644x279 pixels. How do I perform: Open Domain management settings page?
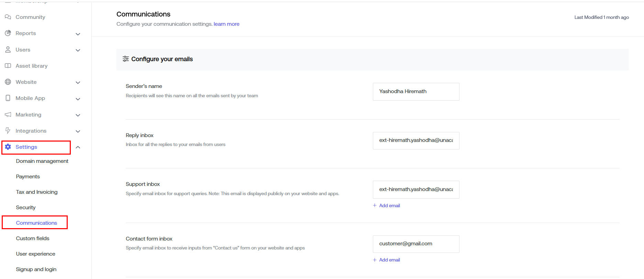42,161
